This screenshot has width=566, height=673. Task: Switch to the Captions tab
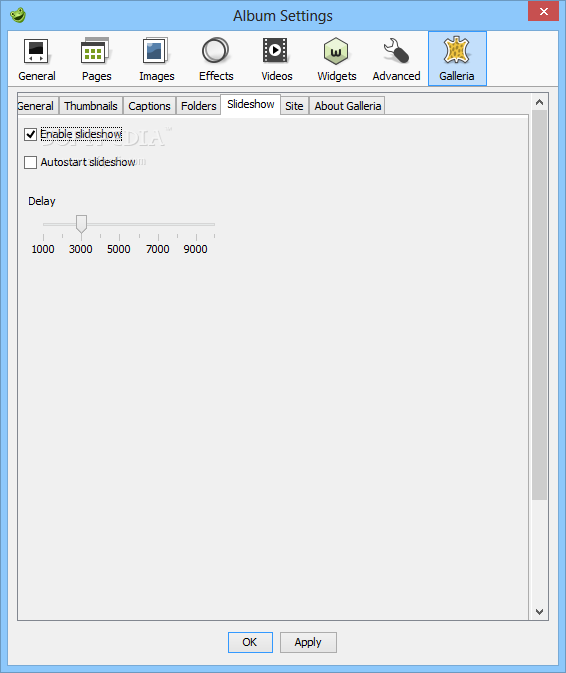tap(149, 106)
